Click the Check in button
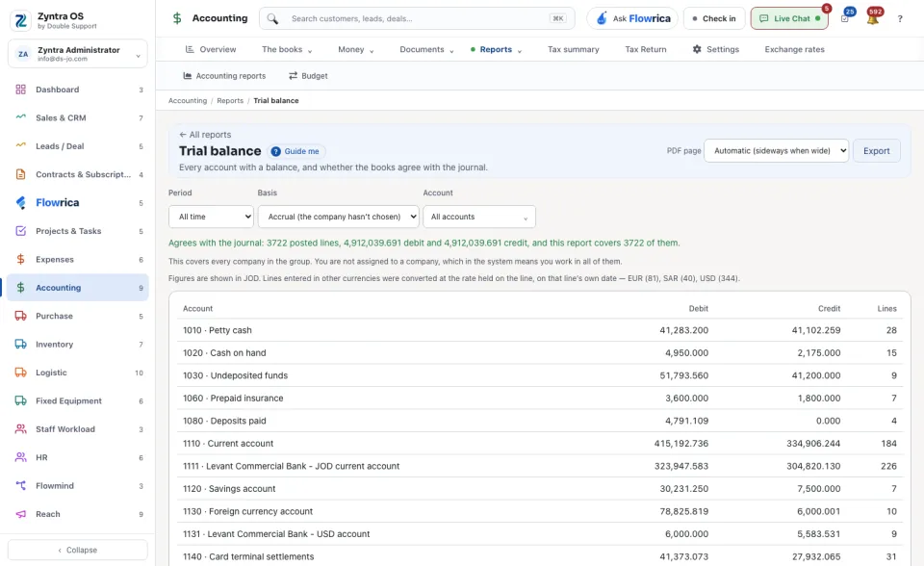924x566 pixels. (714, 19)
